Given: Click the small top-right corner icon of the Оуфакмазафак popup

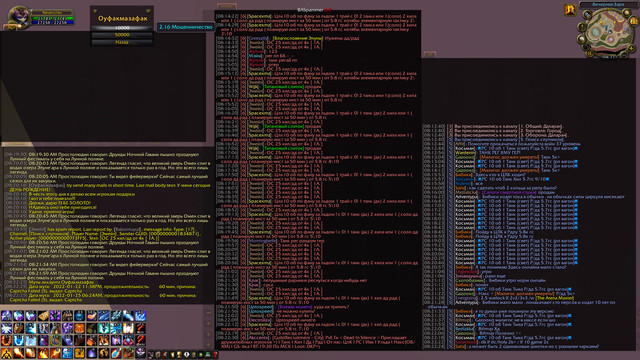Looking at the screenshot, I should (x=148, y=11).
